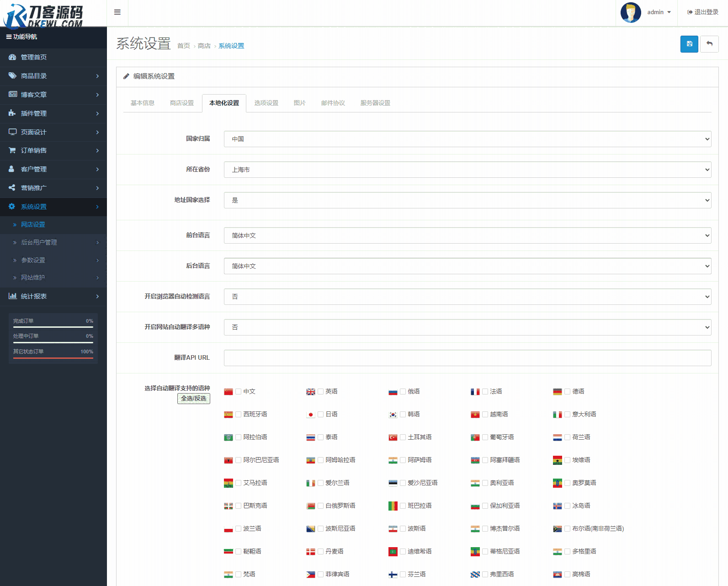Click the UK flag icon beside 英语
This screenshot has width=728, height=586.
(311, 392)
